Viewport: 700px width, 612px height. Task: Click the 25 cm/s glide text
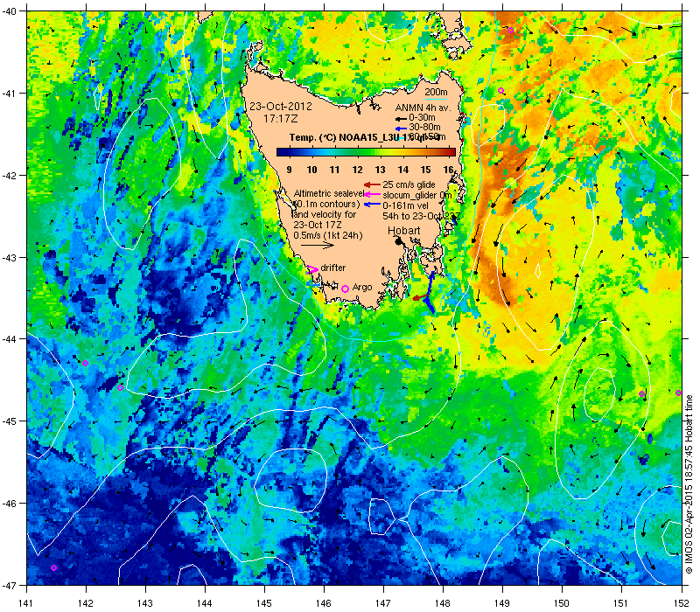[x=409, y=184]
